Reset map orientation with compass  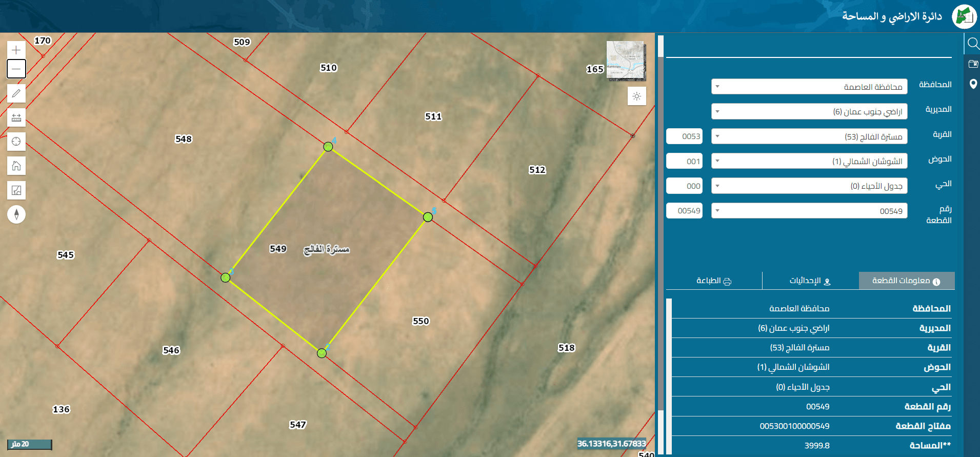(16, 214)
